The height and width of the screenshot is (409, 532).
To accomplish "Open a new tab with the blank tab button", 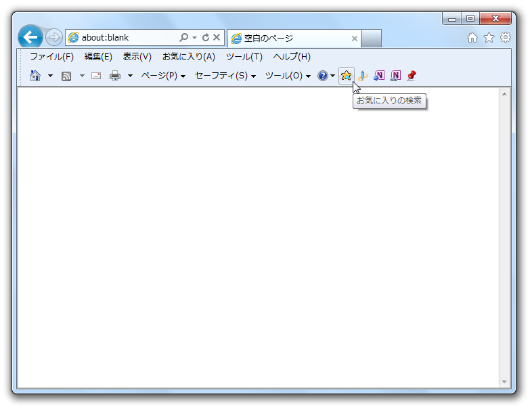I will (372, 39).
